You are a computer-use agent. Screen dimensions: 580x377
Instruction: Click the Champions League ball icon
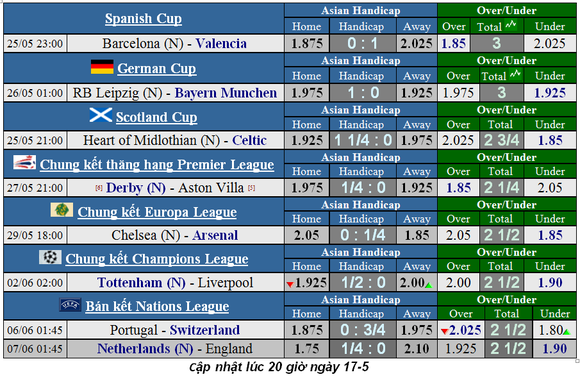(x=50, y=257)
